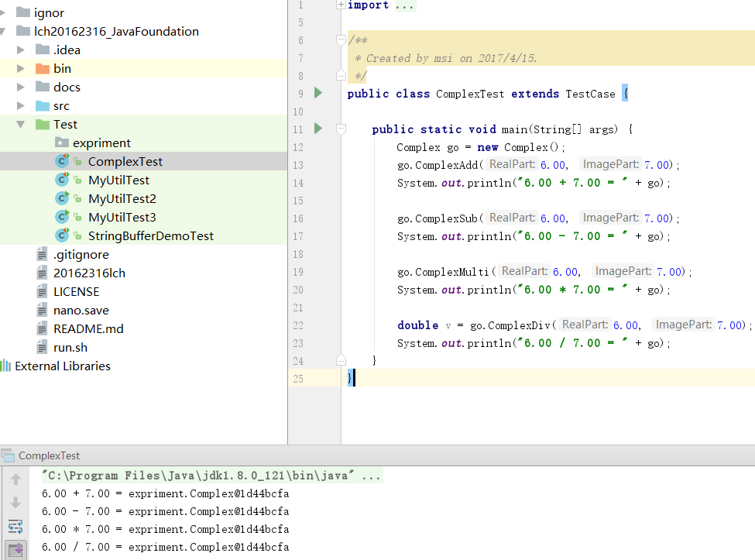
Task: Click fold marker at main method end
Action: pos(341,361)
